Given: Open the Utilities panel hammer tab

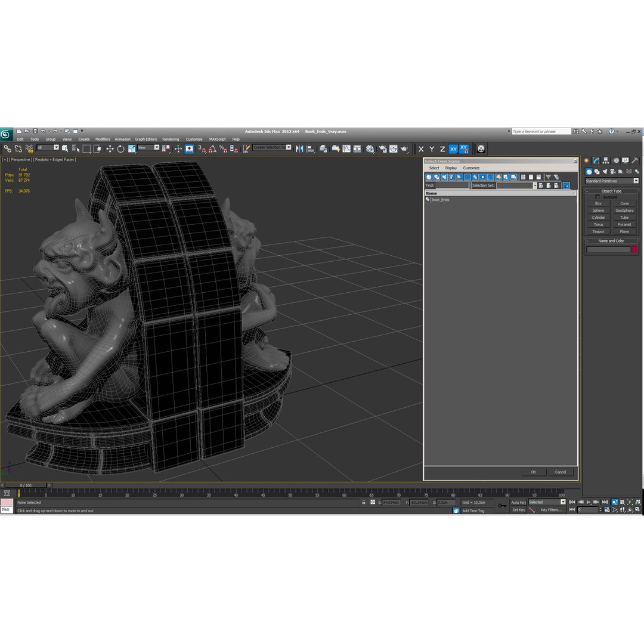Looking at the screenshot, I should 635,160.
